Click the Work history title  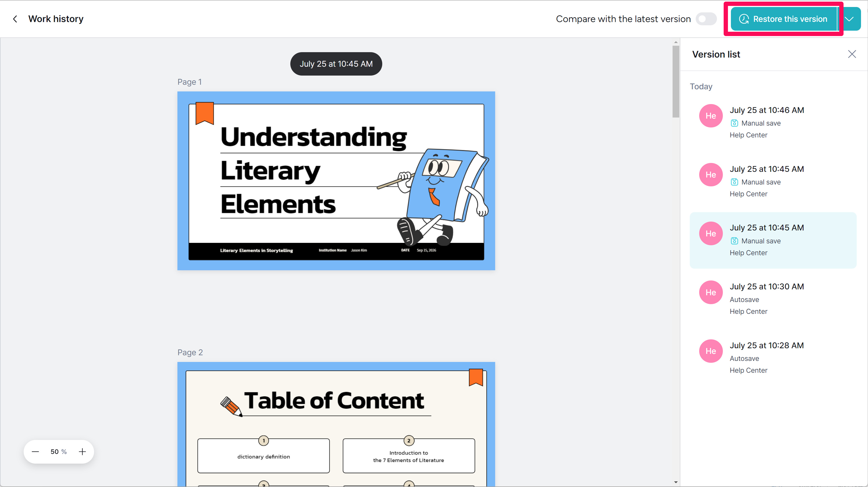[x=56, y=19]
